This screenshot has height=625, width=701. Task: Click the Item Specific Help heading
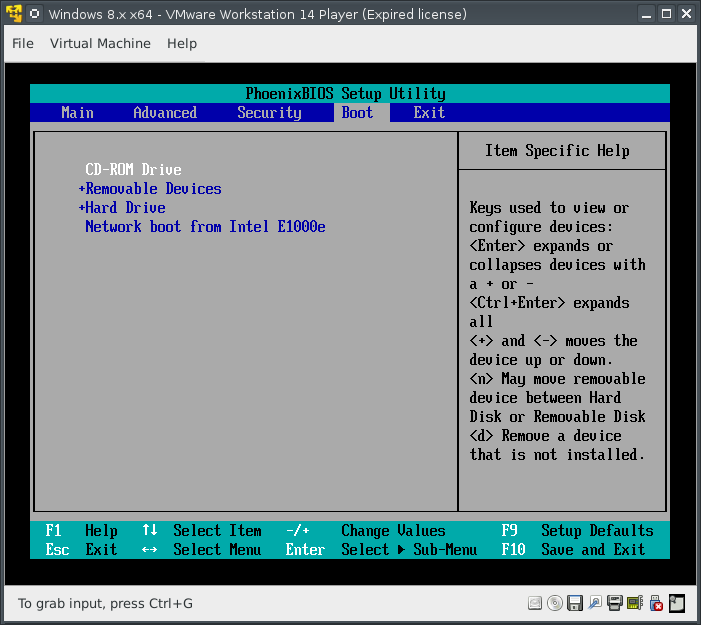coord(557,151)
